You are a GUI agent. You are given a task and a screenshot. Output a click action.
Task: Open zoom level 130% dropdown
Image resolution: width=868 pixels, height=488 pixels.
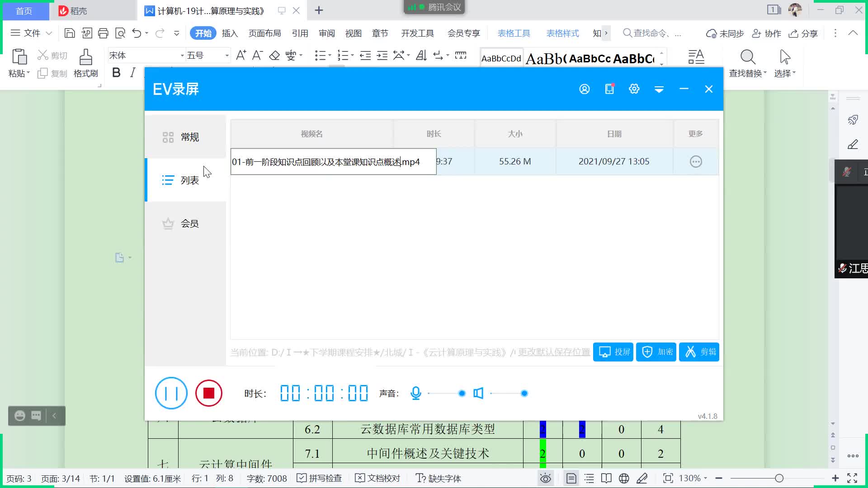[693, 478]
